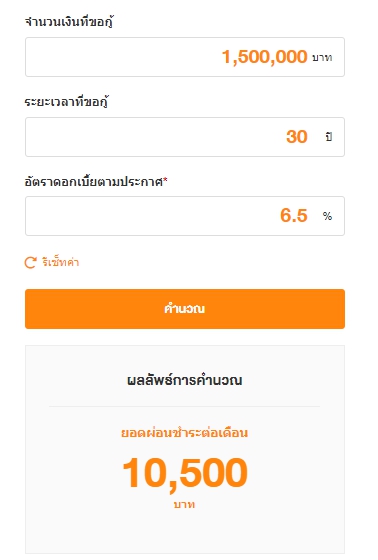Focus the จำนวนเงินที่ขอกู้ loan amount field

185,57
